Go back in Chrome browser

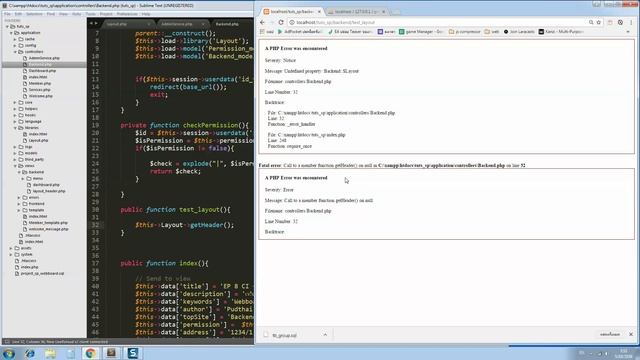[x=262, y=22]
